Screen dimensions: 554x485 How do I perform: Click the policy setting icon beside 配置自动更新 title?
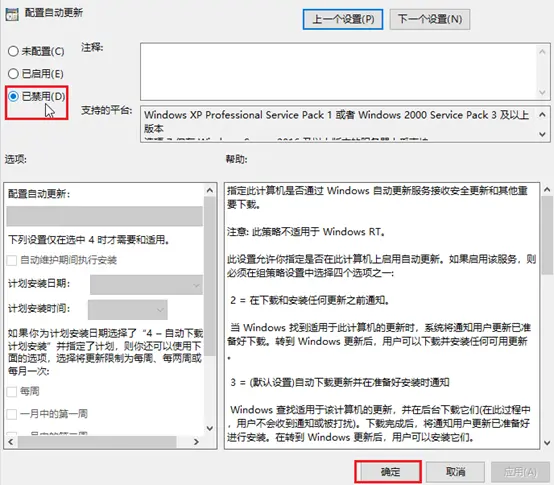tap(12, 14)
